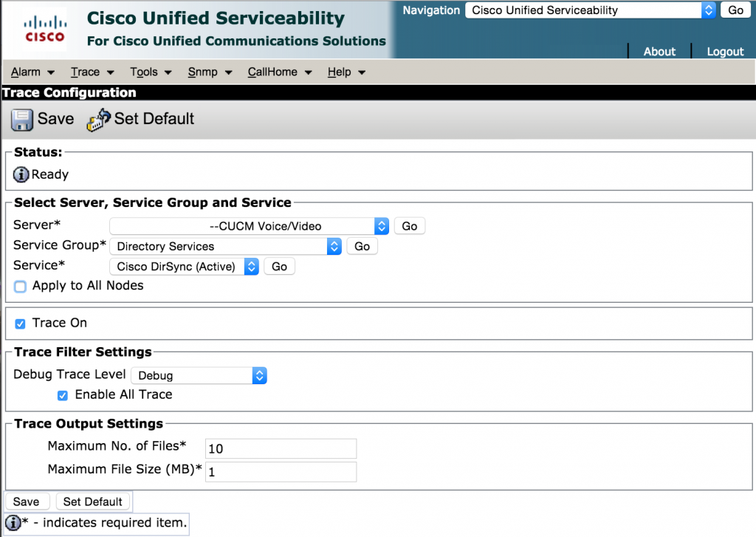
Task: Click the Ready status text
Action: 50,174
